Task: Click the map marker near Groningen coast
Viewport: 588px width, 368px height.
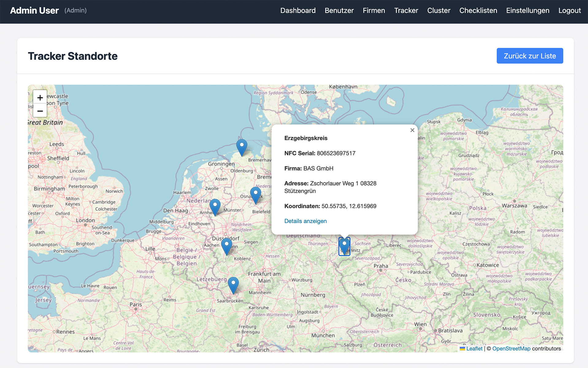Action: click(x=242, y=147)
